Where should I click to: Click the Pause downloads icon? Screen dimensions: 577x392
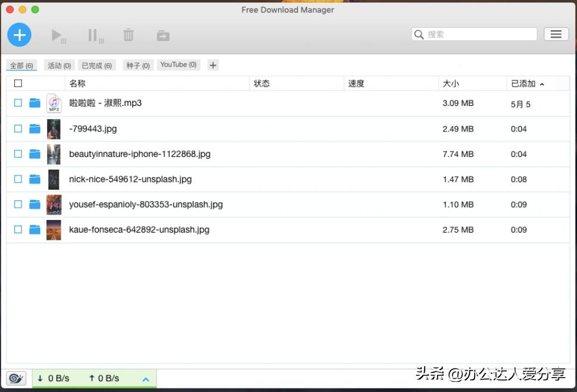(93, 35)
